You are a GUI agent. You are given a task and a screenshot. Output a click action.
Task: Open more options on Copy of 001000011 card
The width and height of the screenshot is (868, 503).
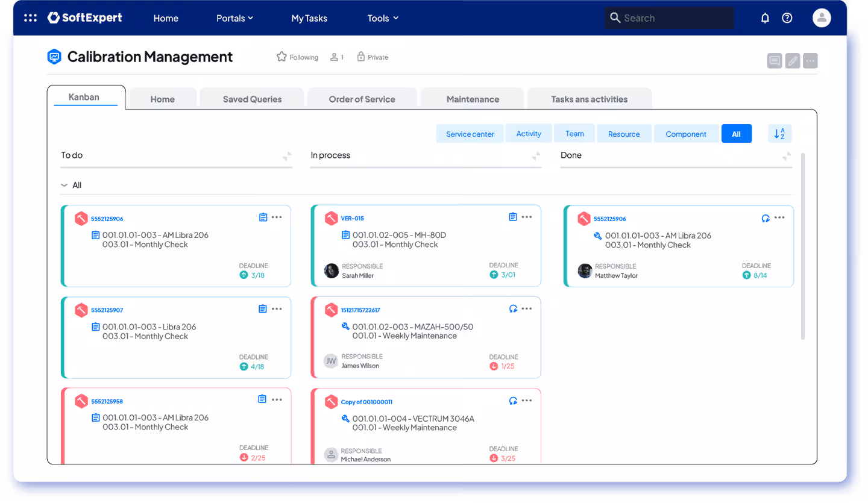click(x=527, y=401)
